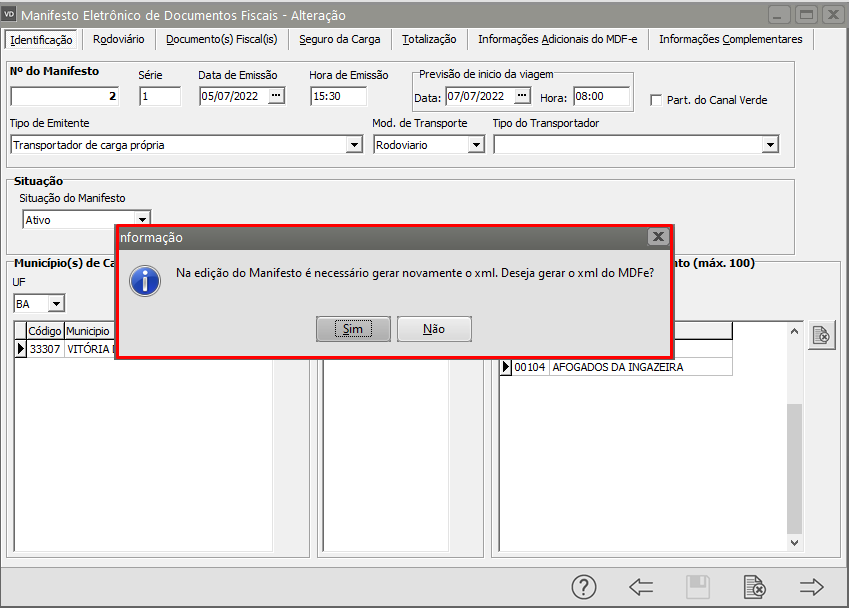Open the Totalização tab
This screenshot has height=608, width=849.
point(429,39)
